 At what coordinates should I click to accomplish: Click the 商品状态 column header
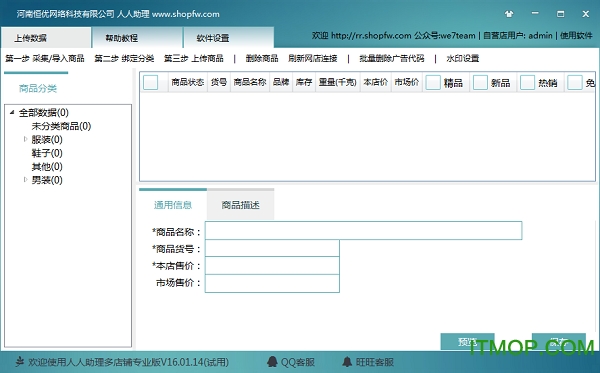[188, 82]
